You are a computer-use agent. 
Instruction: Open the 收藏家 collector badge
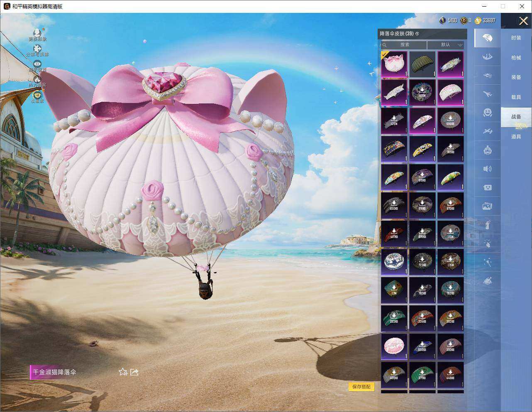(37, 95)
